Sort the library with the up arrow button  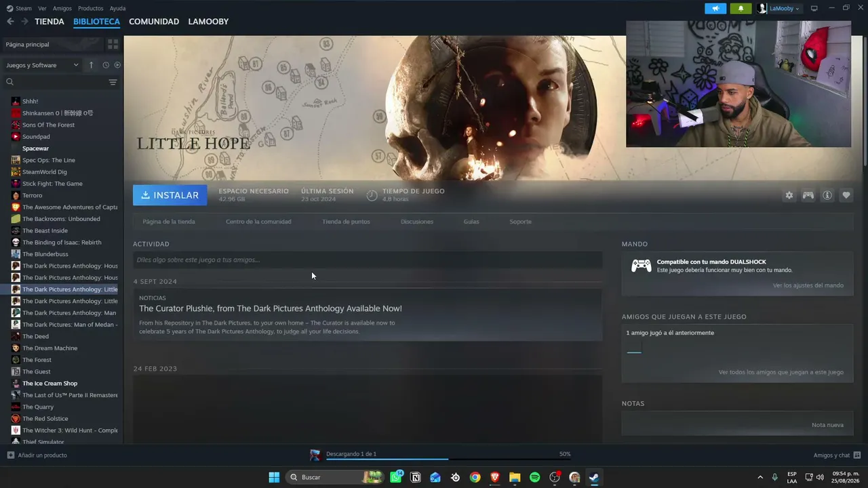[91, 65]
